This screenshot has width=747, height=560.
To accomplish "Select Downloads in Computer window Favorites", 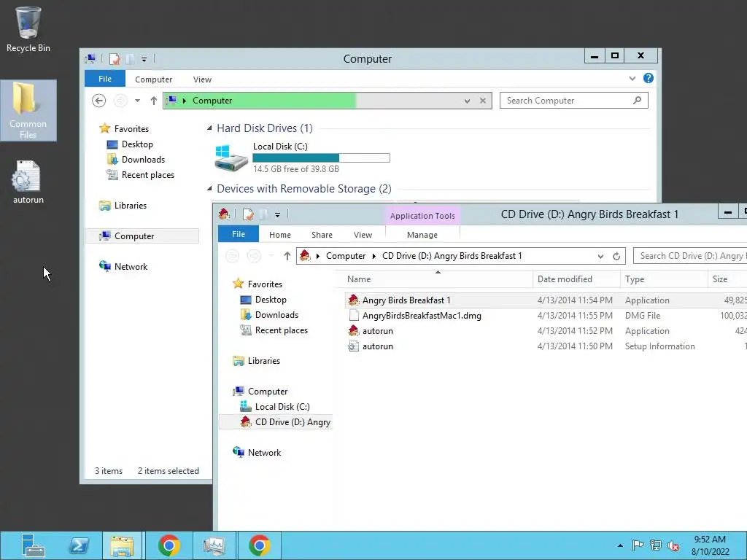I will click(x=143, y=160).
